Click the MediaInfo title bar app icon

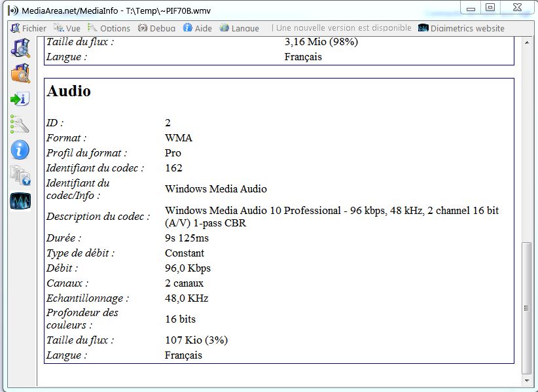point(12,11)
